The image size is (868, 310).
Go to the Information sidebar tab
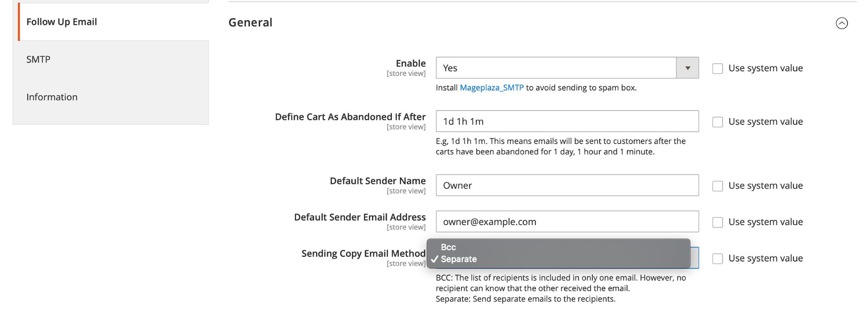52,97
